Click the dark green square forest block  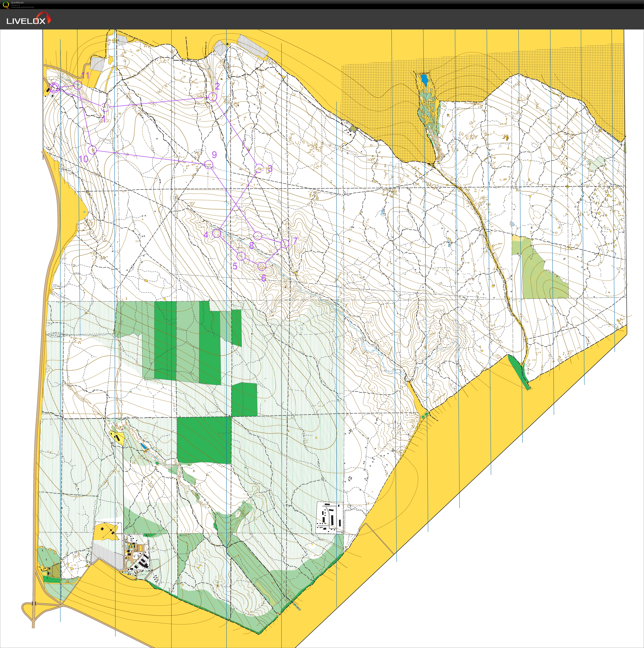pyautogui.click(x=204, y=440)
